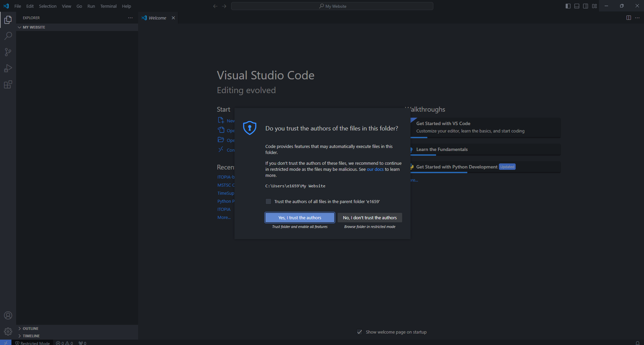Open More... recent folders link
The image size is (644, 345).
[224, 217]
